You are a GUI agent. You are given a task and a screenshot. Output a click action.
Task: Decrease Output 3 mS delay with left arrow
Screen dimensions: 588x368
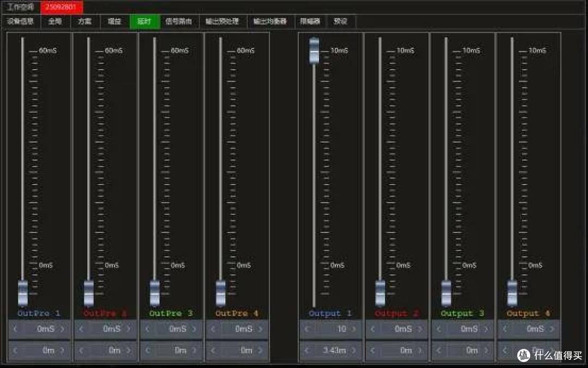tap(438, 329)
